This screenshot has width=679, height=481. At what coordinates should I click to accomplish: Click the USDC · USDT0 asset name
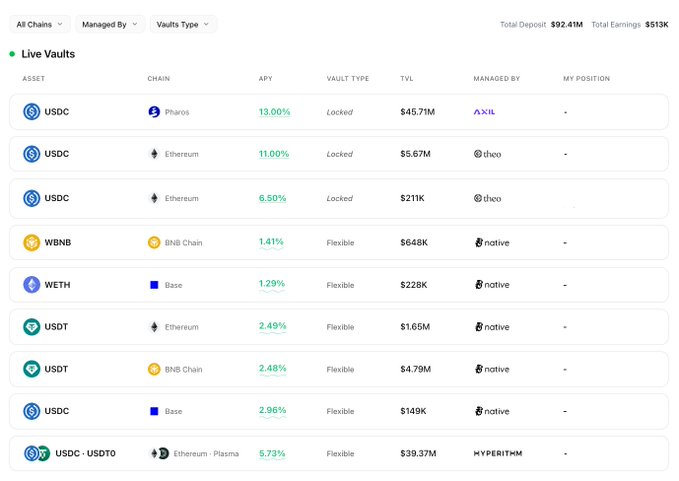(85, 453)
